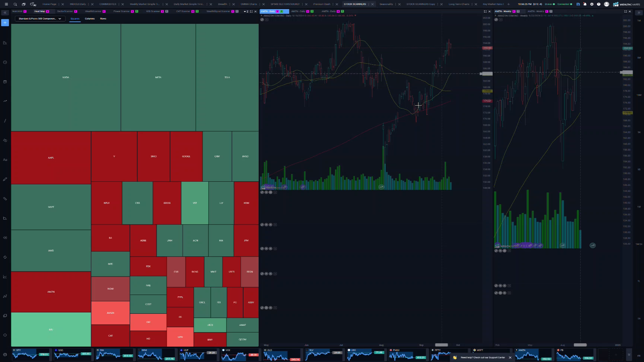Dismiss the support center help notice

[x=510, y=358]
